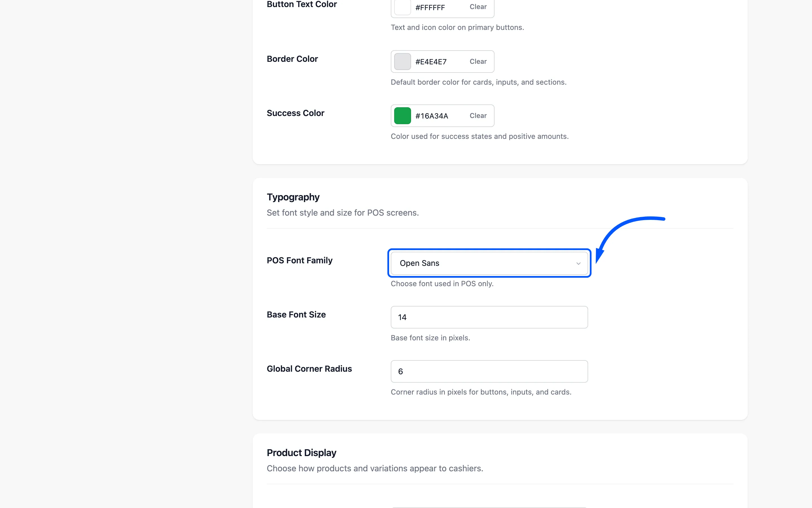This screenshot has height=508, width=812.
Task: Click the Base Font Size label
Action: pyautogui.click(x=296, y=314)
